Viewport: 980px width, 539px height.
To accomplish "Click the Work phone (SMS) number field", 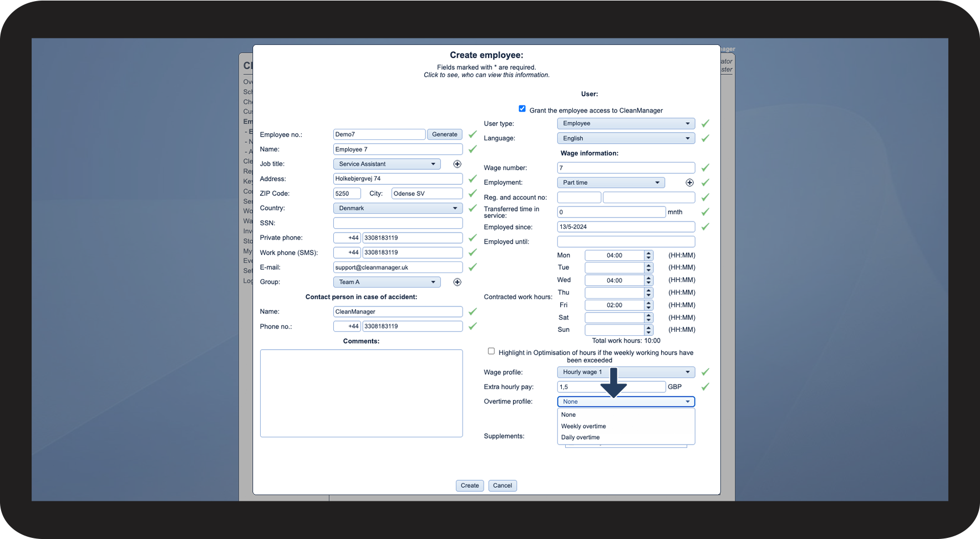I will [x=412, y=253].
